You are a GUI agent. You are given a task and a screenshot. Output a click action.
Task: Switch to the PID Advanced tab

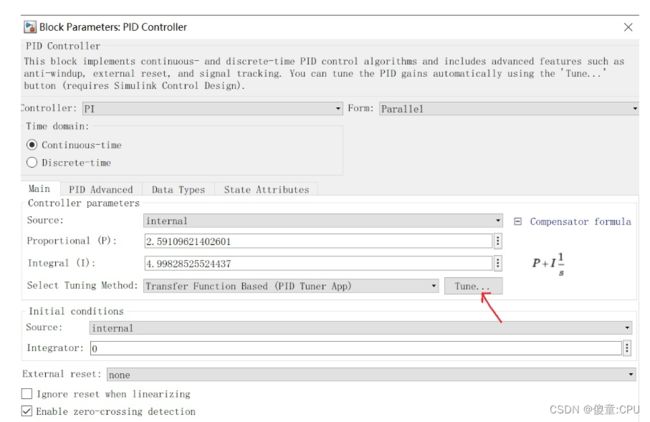[101, 189]
